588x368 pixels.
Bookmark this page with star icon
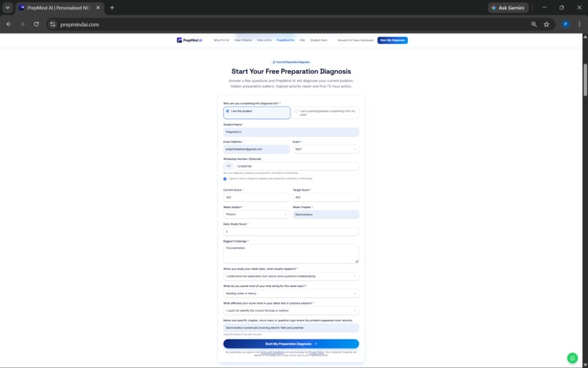coord(546,24)
